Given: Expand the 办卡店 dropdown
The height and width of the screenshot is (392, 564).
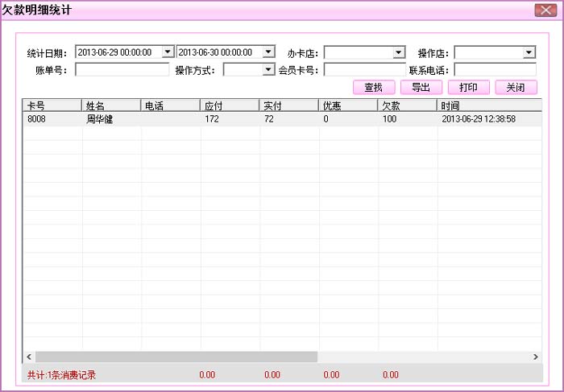Looking at the screenshot, I should pyautogui.click(x=398, y=52).
